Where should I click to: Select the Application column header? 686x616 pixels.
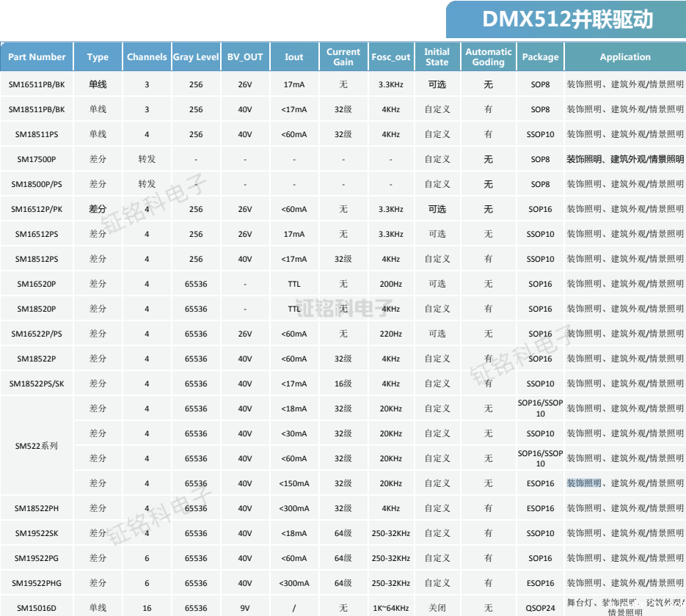tap(624, 56)
